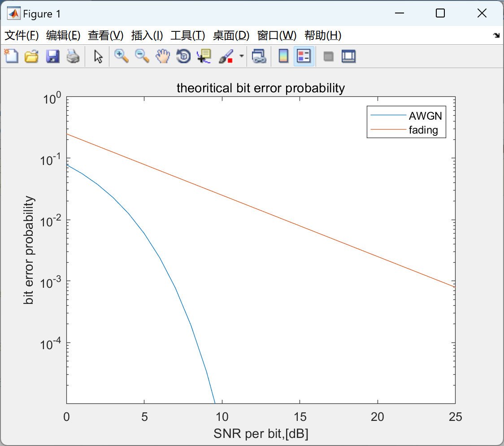Image resolution: width=504 pixels, height=446 pixels.
Task: Print figure using the printer icon
Action: point(73,56)
